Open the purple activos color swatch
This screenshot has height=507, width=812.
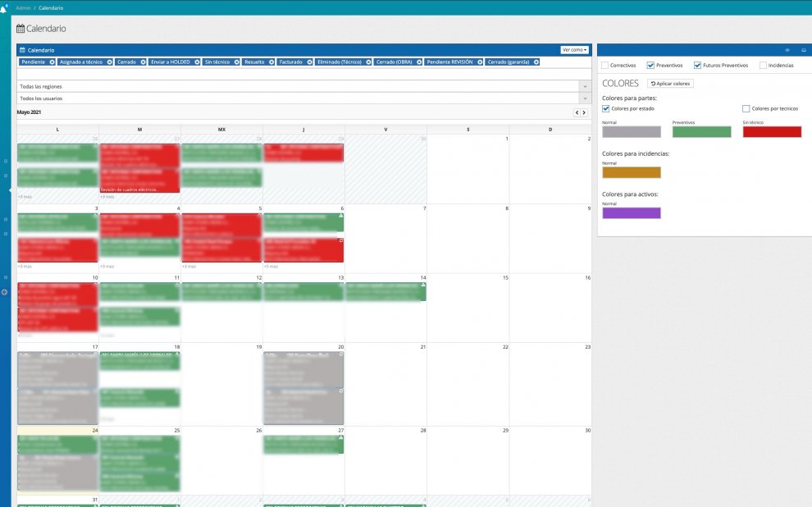tap(631, 213)
